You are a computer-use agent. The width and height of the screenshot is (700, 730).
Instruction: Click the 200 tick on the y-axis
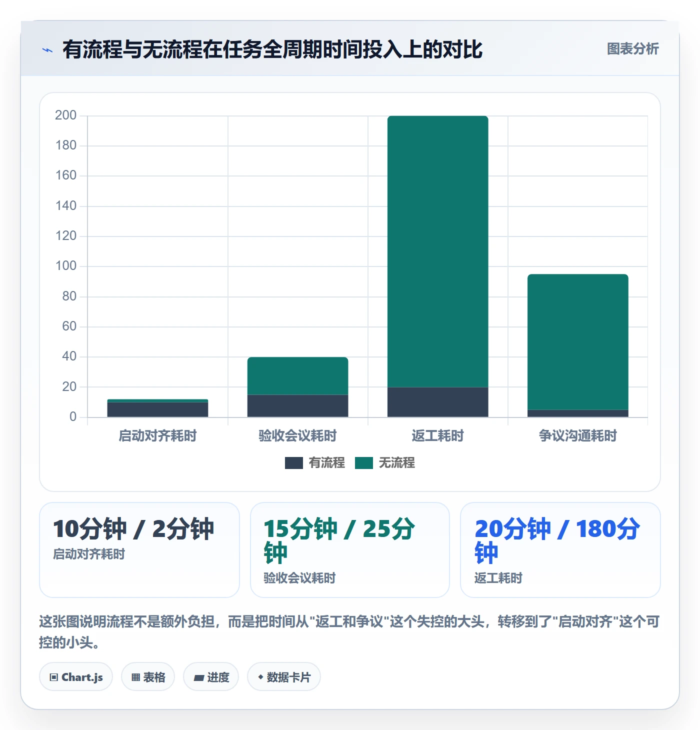[66, 115]
